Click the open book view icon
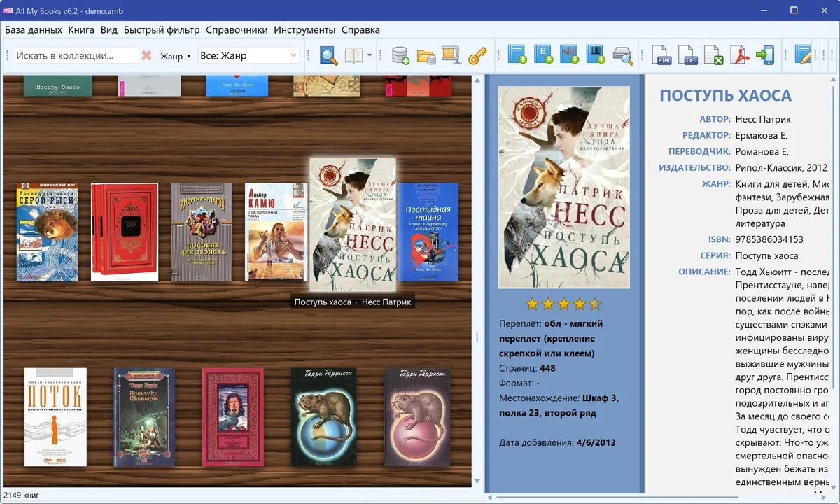The width and height of the screenshot is (840, 504). click(354, 56)
